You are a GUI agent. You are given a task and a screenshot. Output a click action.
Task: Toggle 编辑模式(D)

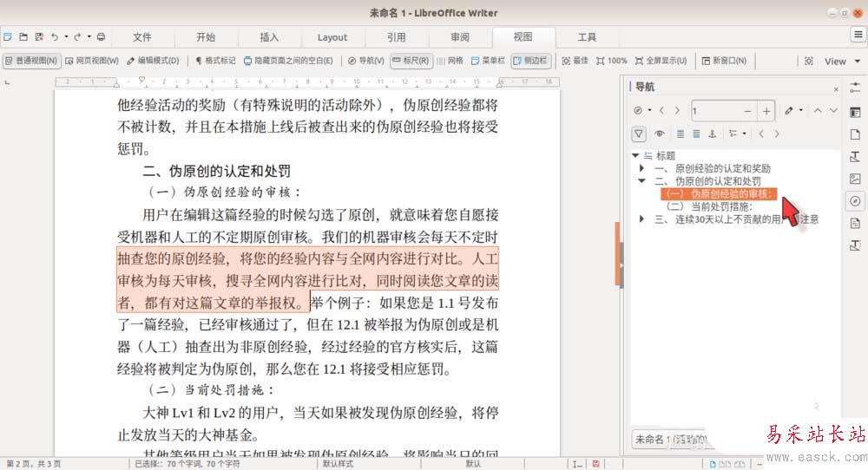click(153, 61)
